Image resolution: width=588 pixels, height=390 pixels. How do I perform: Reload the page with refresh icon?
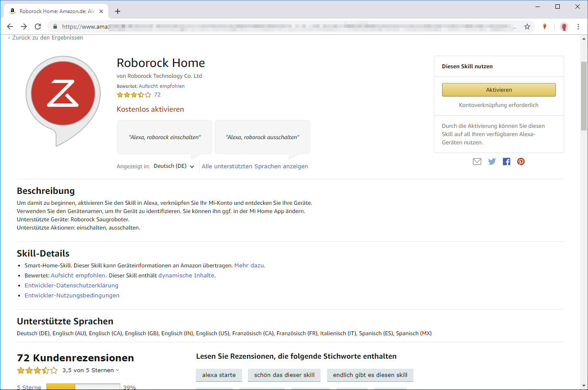38,27
